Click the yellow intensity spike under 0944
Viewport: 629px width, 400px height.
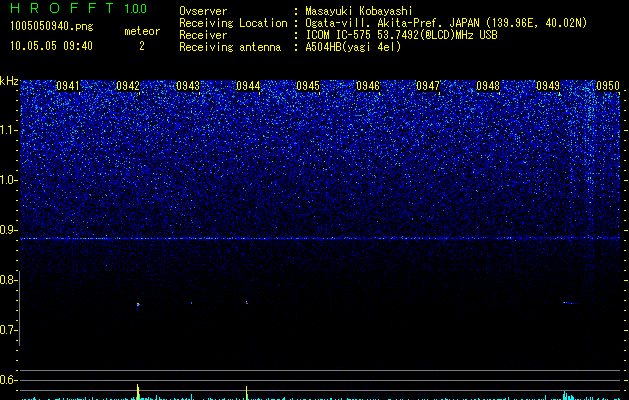pyautogui.click(x=246, y=392)
